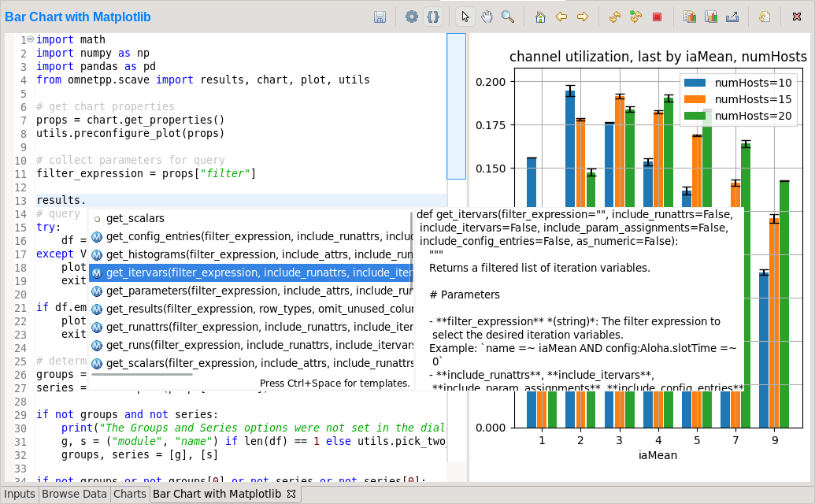Click the chart title 'channel utilization'

click(658, 57)
